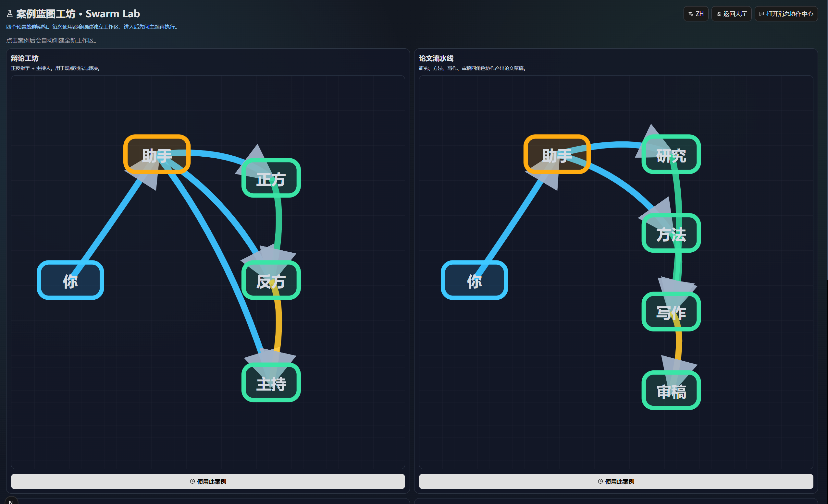Select the 反方 node in the debate graph

[x=271, y=280]
